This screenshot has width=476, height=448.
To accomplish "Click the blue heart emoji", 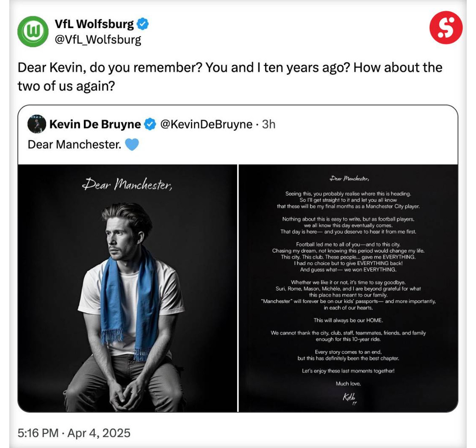I will click(132, 144).
